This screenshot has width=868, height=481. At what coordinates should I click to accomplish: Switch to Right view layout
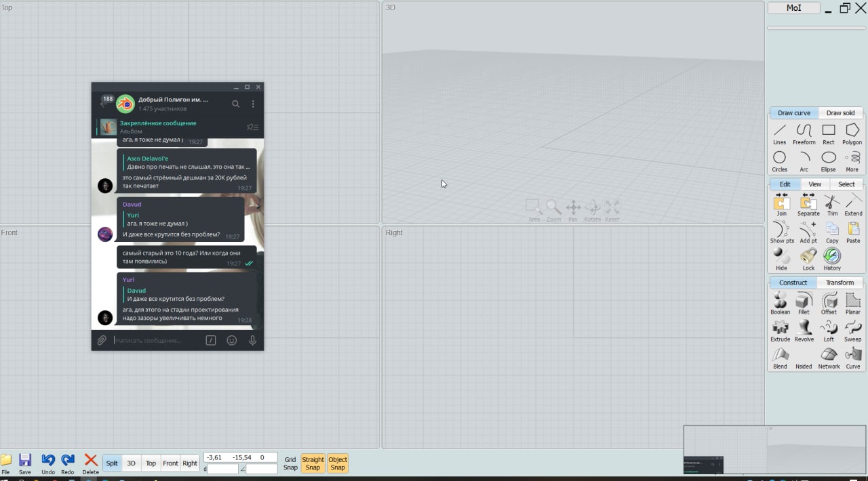click(190, 463)
